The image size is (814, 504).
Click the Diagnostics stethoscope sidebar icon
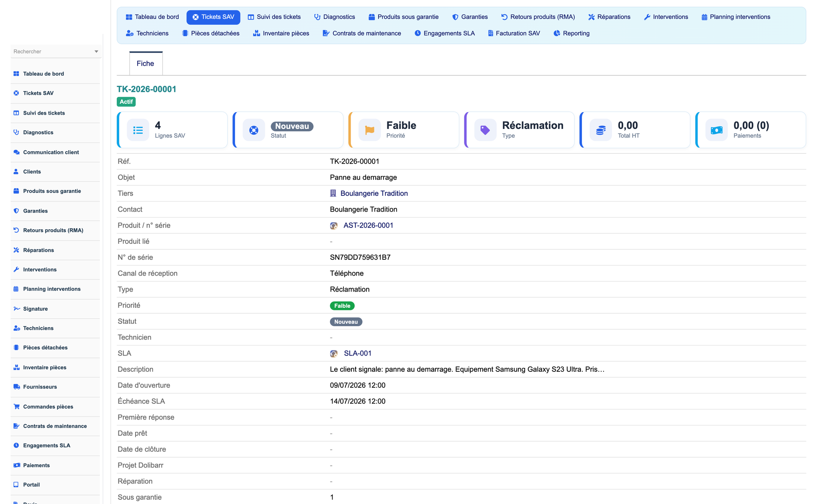(x=16, y=133)
